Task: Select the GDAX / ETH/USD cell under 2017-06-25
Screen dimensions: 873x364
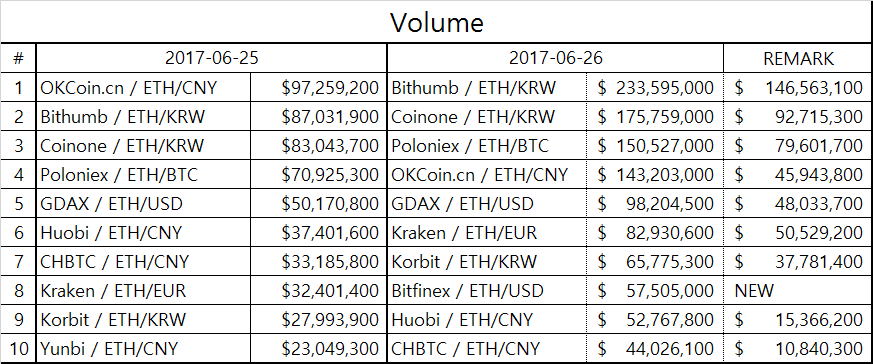Action: coord(144,204)
